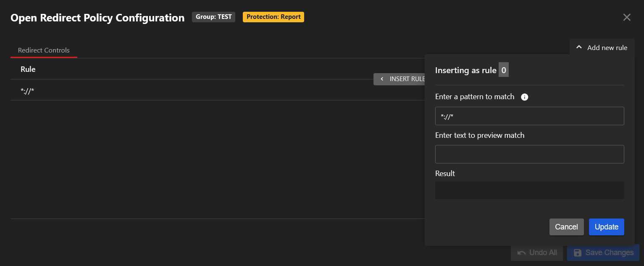Click the info icon beside pattern label
The image size is (644, 266).
pyautogui.click(x=524, y=97)
